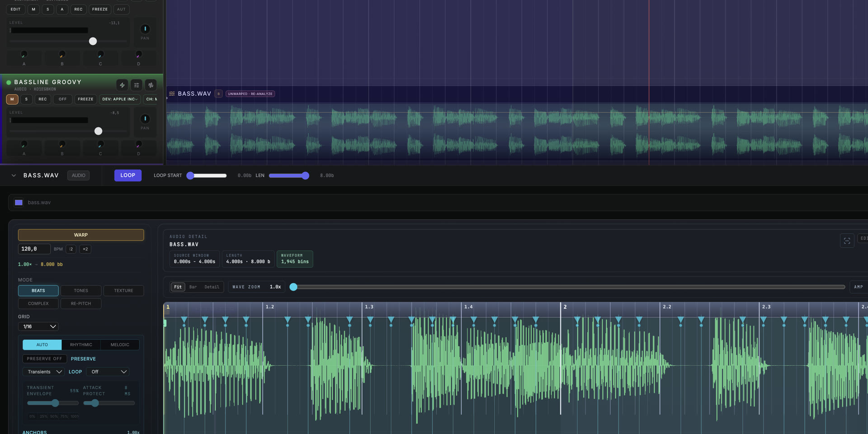Click the first warp marker triangle after bar 1

[184, 320]
